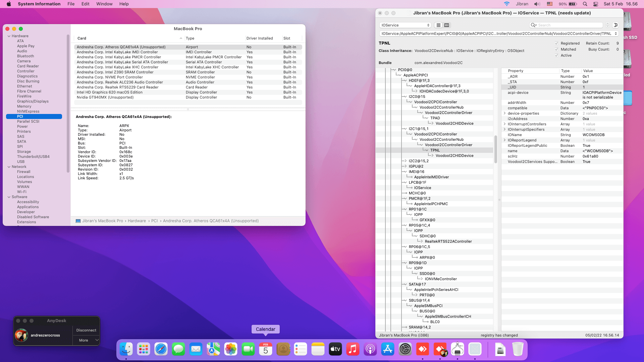Open Podcasts app in dock
644x362 pixels.
370,350
